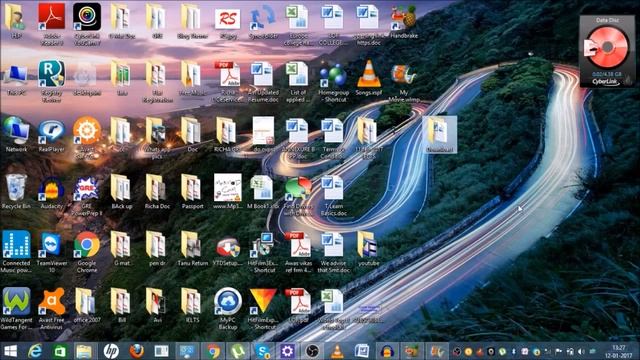Viewport: 640px width, 360px height.
Task: Open Homegroup - Shortcut desktop icon
Action: pos(333,82)
